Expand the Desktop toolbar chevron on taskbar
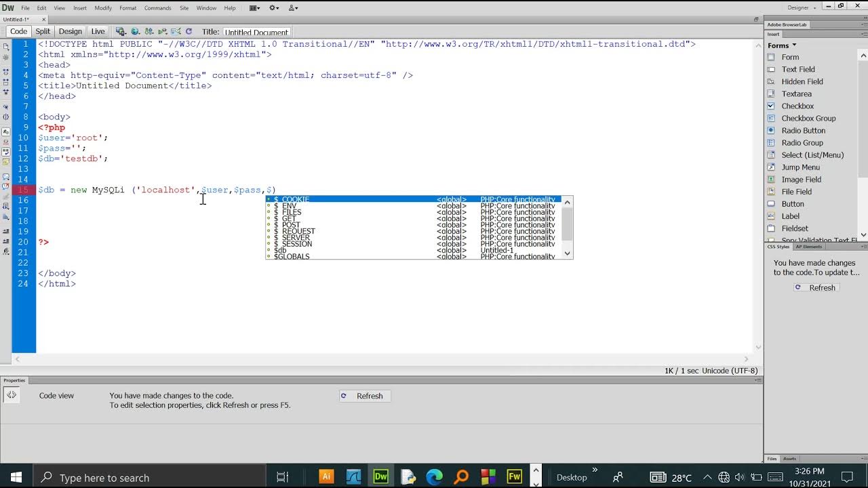868x488 pixels. 595,470
